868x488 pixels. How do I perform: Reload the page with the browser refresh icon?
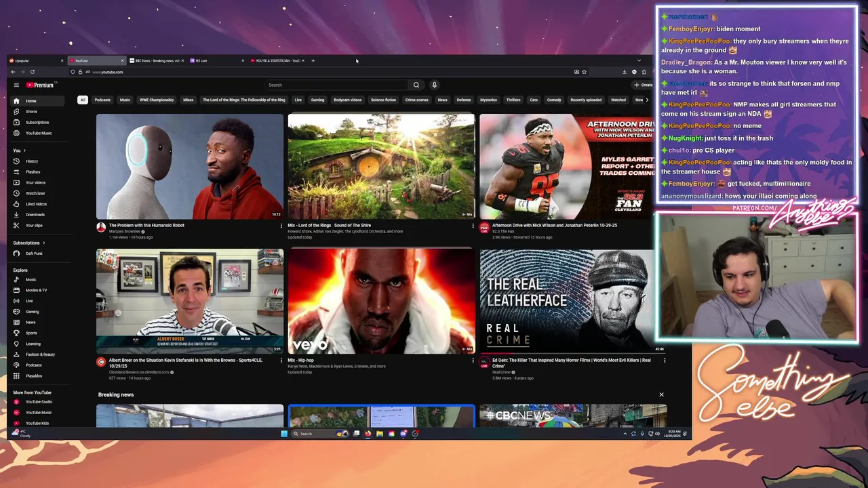tap(32, 72)
